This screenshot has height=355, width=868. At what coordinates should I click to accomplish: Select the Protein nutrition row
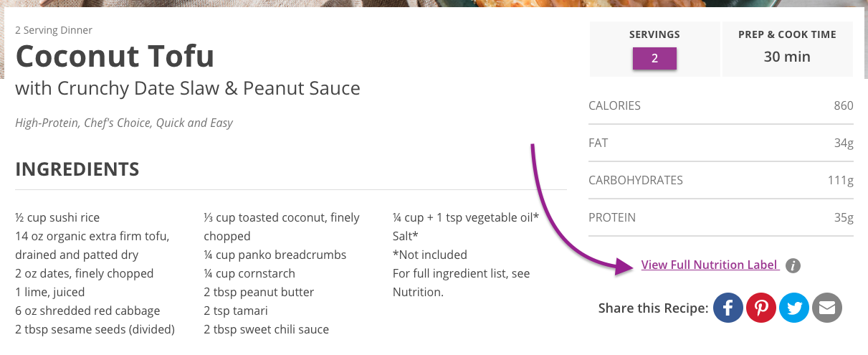coord(720,218)
